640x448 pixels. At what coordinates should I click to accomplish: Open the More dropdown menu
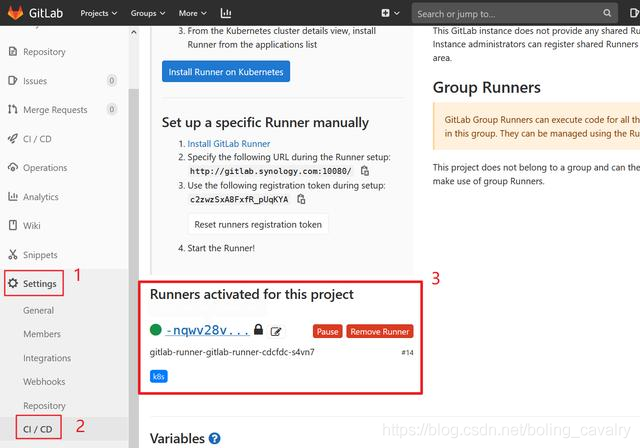192,13
